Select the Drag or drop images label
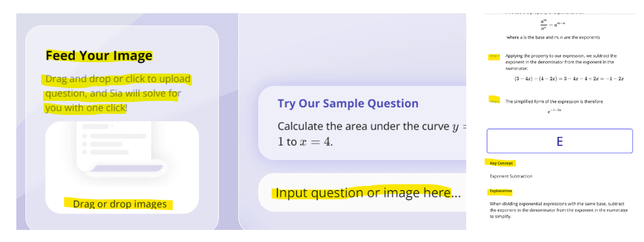This screenshot has height=242, width=644. pyautogui.click(x=119, y=204)
